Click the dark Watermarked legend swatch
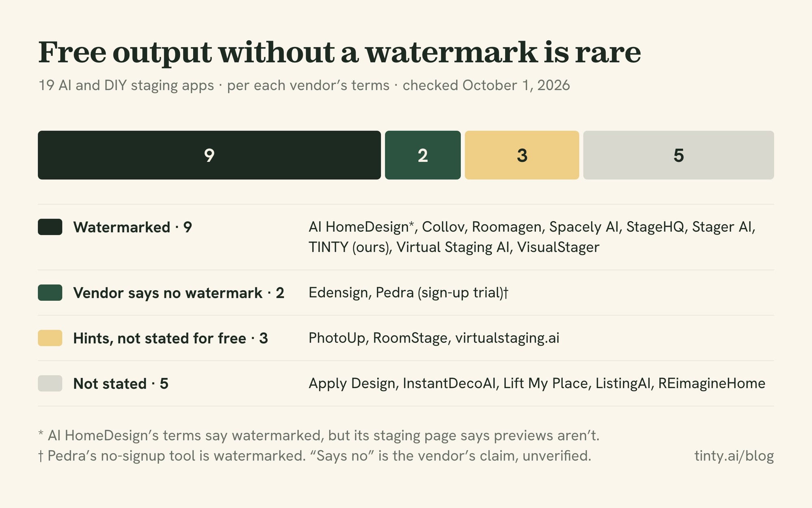This screenshot has height=508, width=812. (50, 227)
